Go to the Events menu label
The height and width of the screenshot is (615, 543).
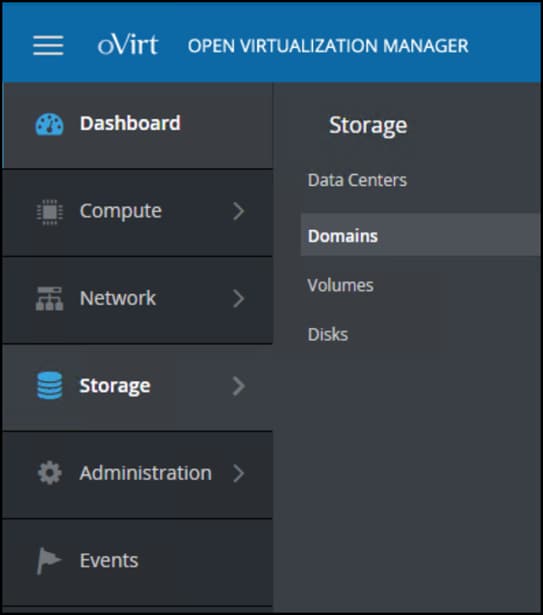[x=109, y=560]
